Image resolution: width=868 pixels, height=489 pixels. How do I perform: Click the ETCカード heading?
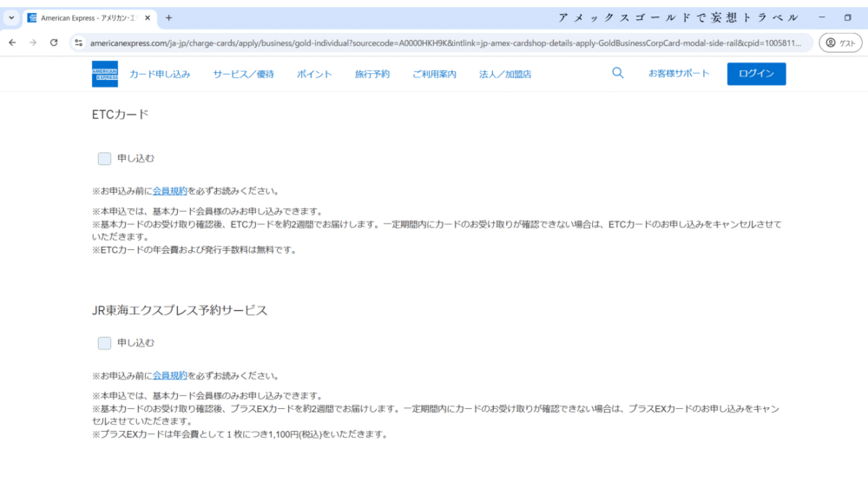pyautogui.click(x=120, y=115)
